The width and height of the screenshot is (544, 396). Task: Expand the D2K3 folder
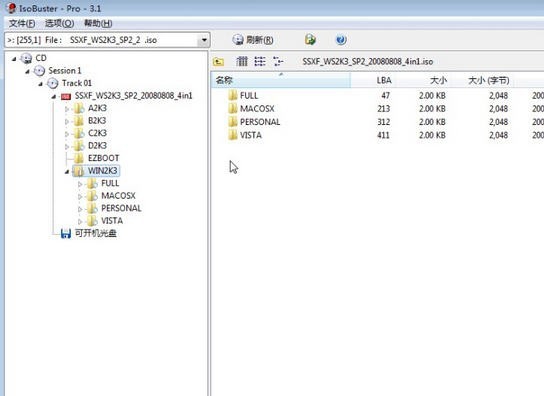pos(67,146)
